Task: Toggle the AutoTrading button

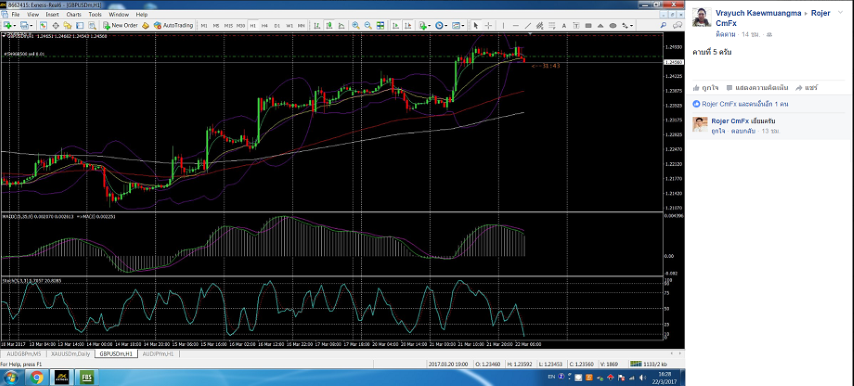Action: coord(173,25)
